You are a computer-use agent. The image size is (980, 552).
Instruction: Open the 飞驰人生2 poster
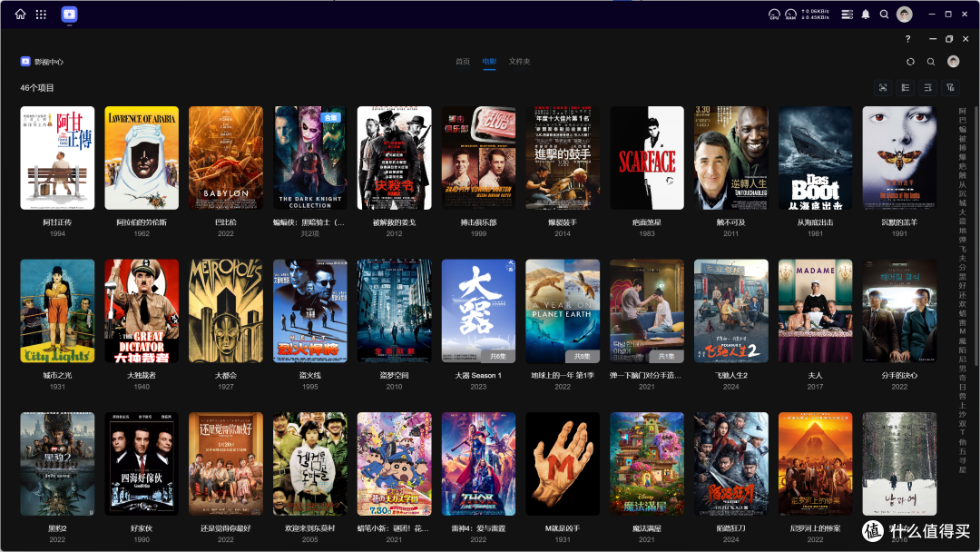(731, 310)
